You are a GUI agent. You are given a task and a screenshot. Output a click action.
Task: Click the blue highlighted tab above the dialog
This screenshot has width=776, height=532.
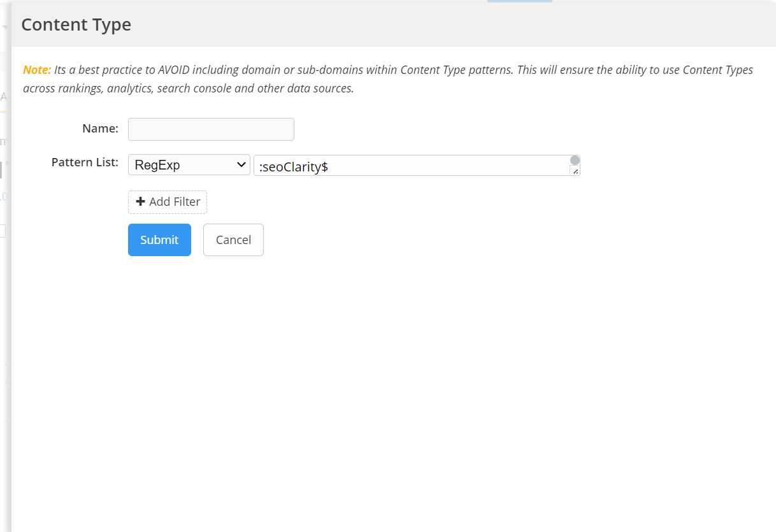tap(519, 1)
